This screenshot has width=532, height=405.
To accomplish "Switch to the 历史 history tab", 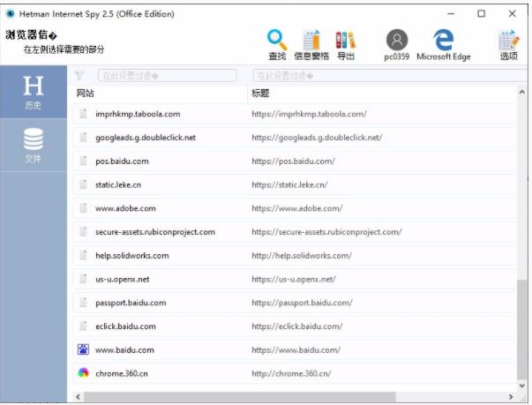I will [x=34, y=93].
